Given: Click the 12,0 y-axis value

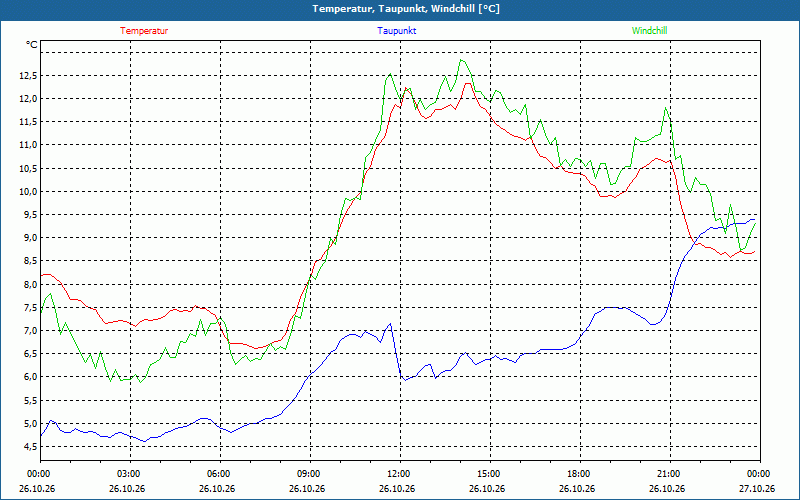Looking at the screenshot, I should pos(28,98).
